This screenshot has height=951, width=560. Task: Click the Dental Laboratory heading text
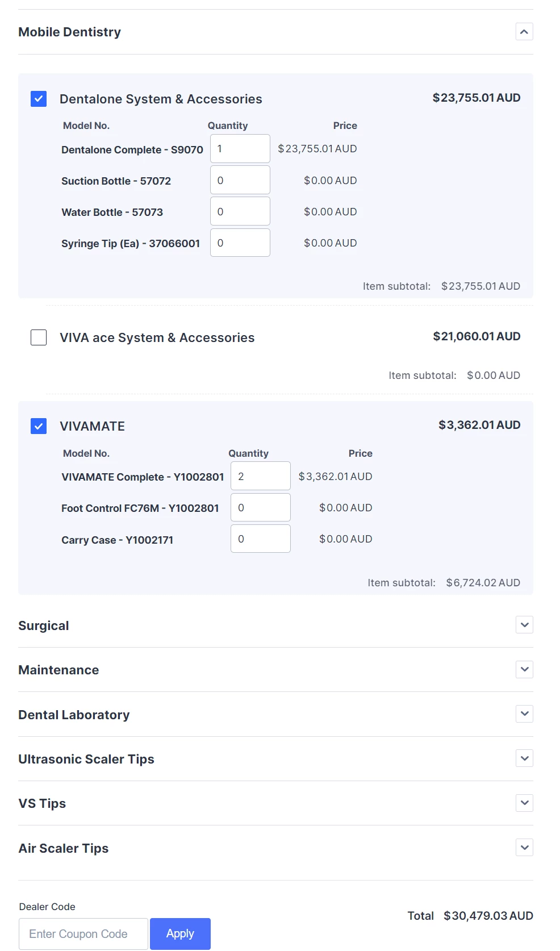(x=74, y=715)
